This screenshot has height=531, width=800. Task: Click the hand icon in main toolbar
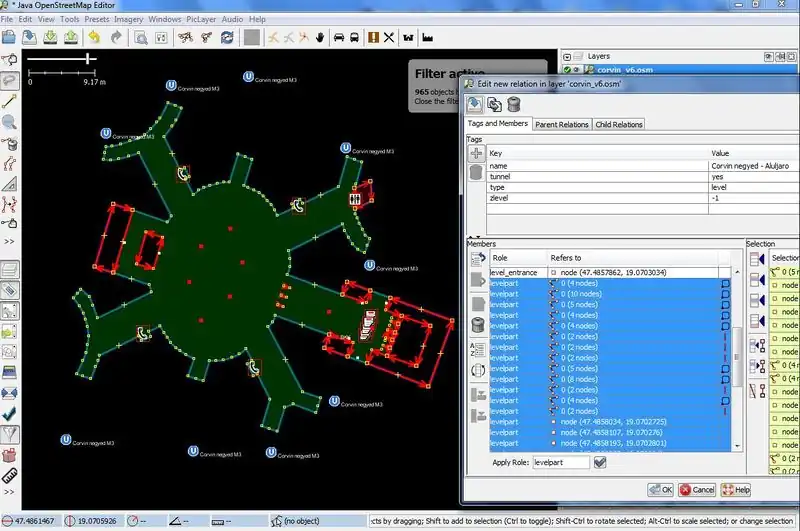(320, 38)
